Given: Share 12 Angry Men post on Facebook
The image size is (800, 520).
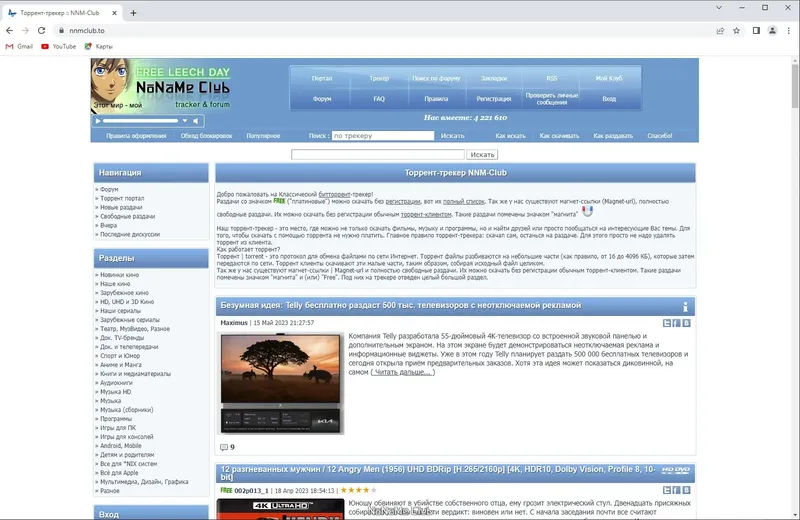Looking at the screenshot, I should click(x=677, y=490).
